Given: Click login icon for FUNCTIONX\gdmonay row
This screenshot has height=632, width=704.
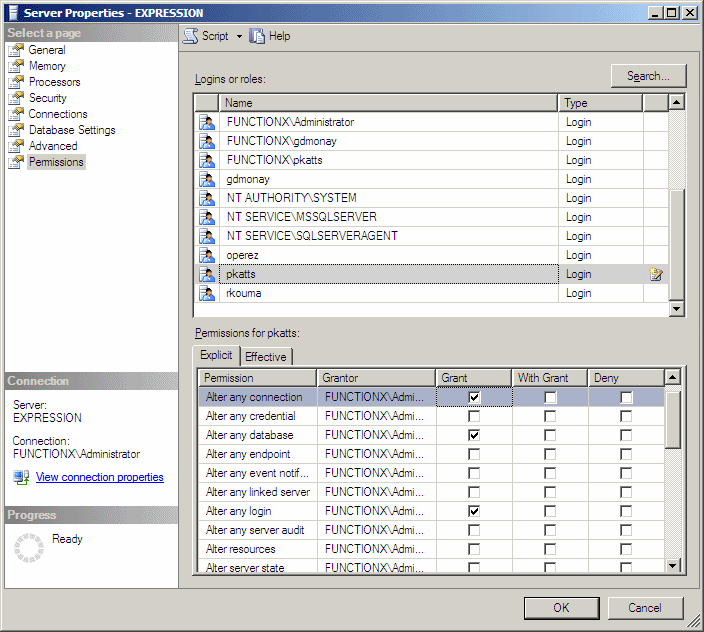Looking at the screenshot, I should [x=207, y=141].
